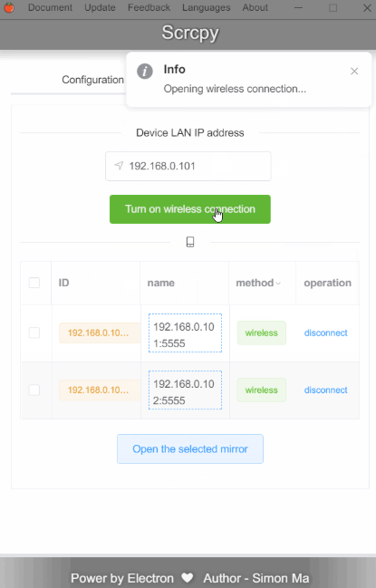Viewport: 376px width, 588px height.
Task: Switch to the Configuration tab
Action: tap(92, 80)
